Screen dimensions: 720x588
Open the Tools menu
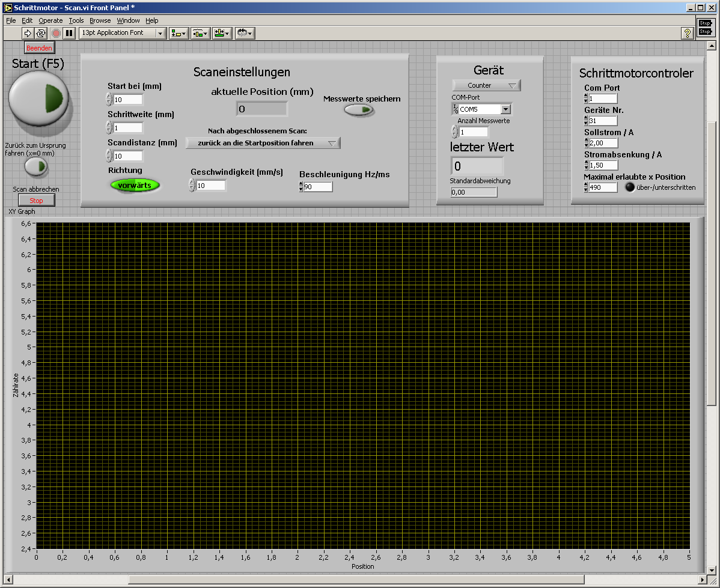pyautogui.click(x=76, y=20)
